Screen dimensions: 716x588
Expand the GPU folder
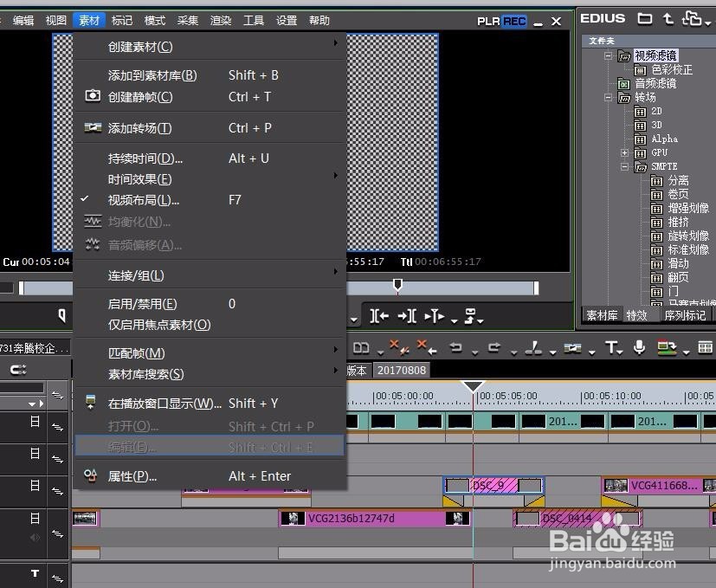(624, 152)
